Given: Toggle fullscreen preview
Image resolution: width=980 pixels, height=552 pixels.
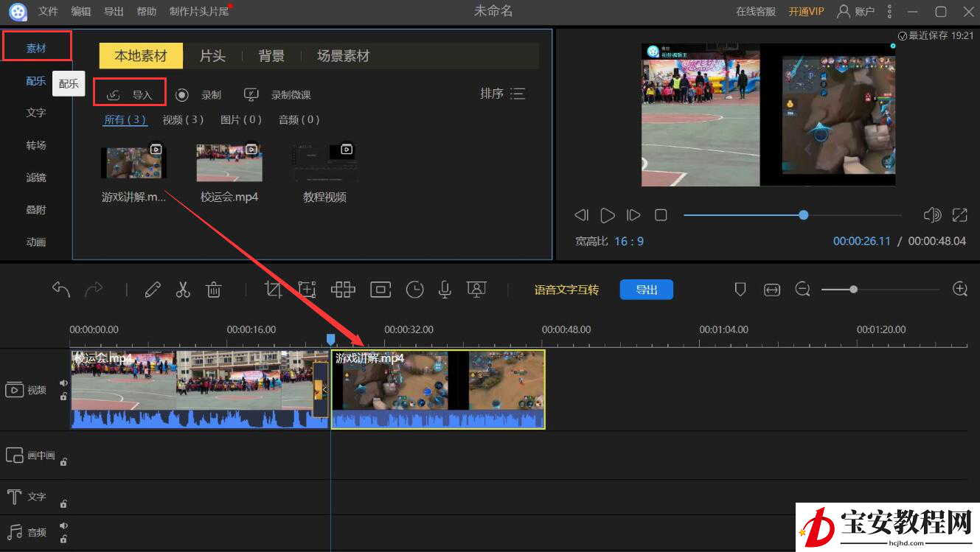Looking at the screenshot, I should pyautogui.click(x=959, y=215).
